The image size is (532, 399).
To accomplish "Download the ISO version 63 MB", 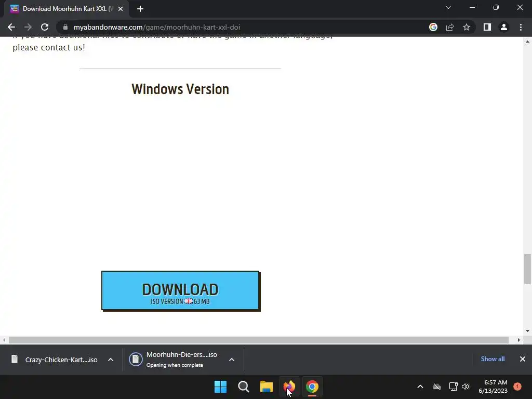I will pyautogui.click(x=180, y=291).
